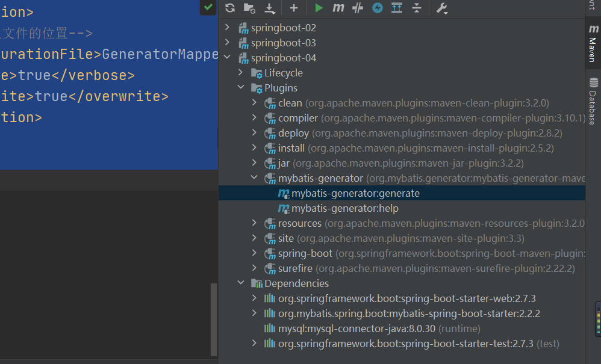Click the Lifecycle folder icon

[x=257, y=73]
